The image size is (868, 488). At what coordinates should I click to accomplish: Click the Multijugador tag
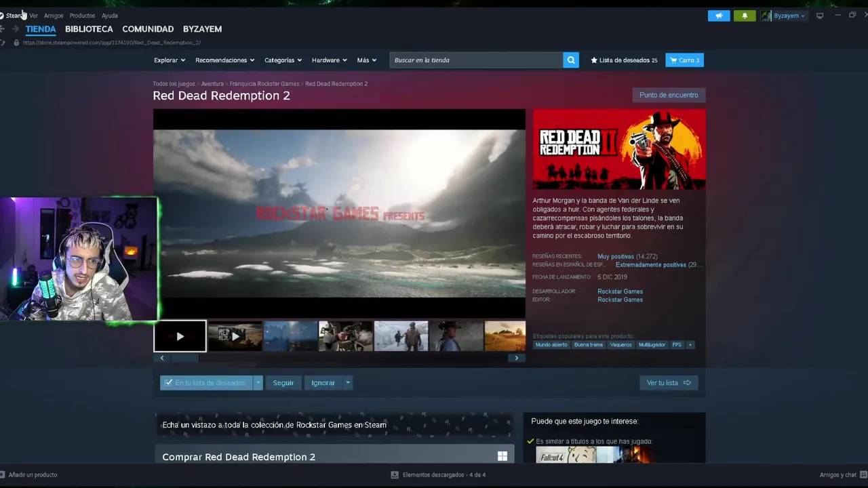tap(652, 345)
